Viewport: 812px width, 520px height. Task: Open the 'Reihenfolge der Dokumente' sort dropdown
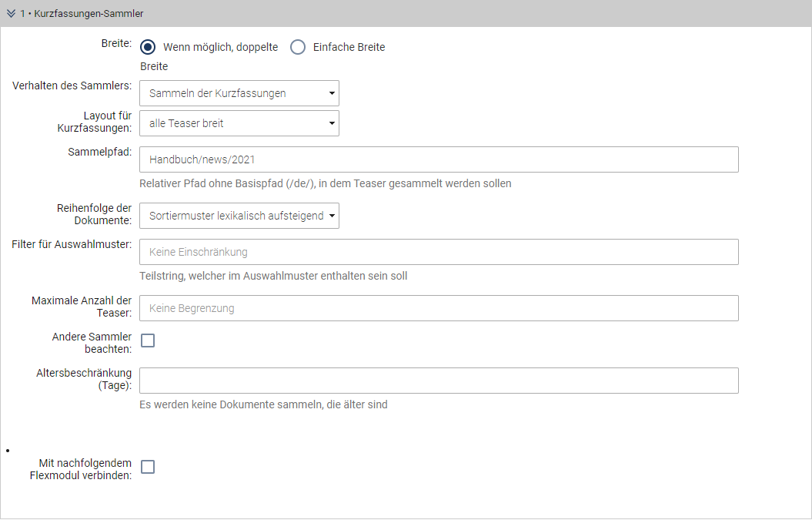coord(239,216)
